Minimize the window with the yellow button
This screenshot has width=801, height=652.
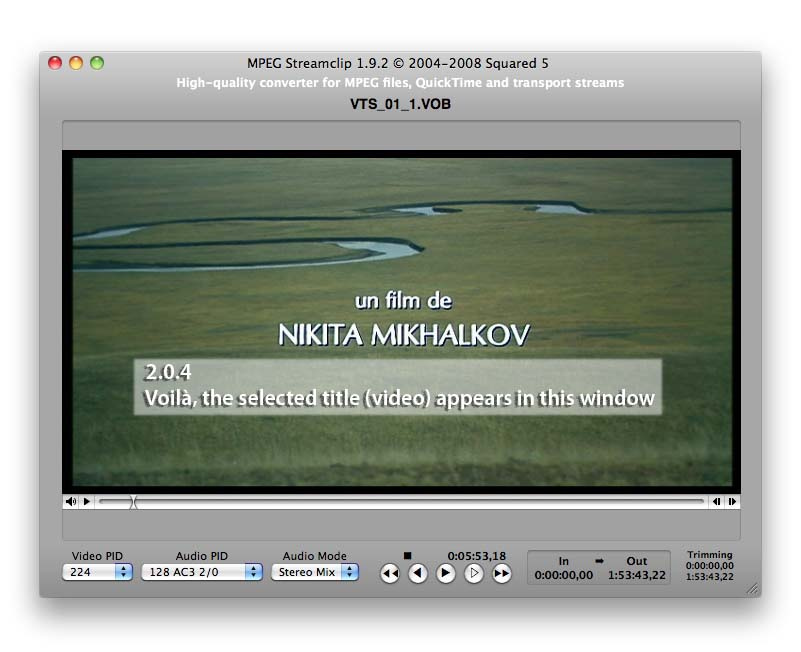pos(76,63)
